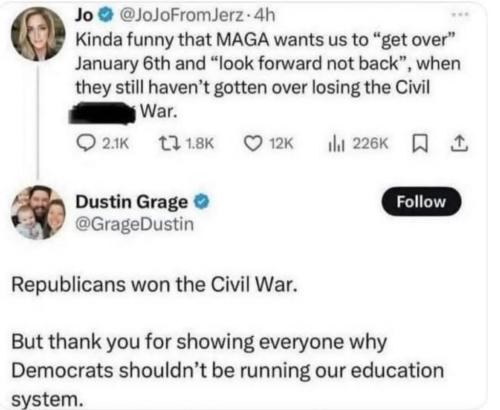500x410 pixels.
Task: Open the 4h timestamp on Jo's tweet
Action: point(265,15)
